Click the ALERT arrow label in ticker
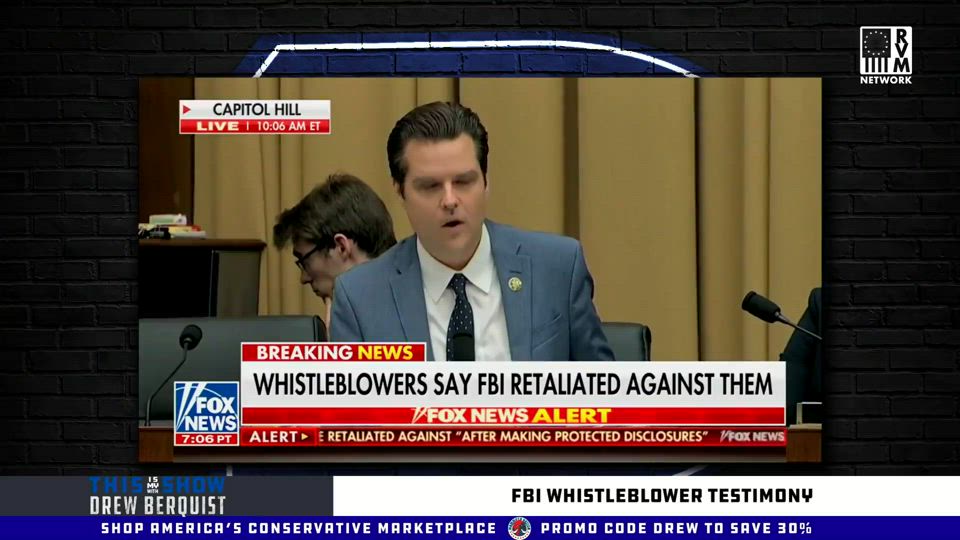This screenshot has height=540, width=960. 279,437
